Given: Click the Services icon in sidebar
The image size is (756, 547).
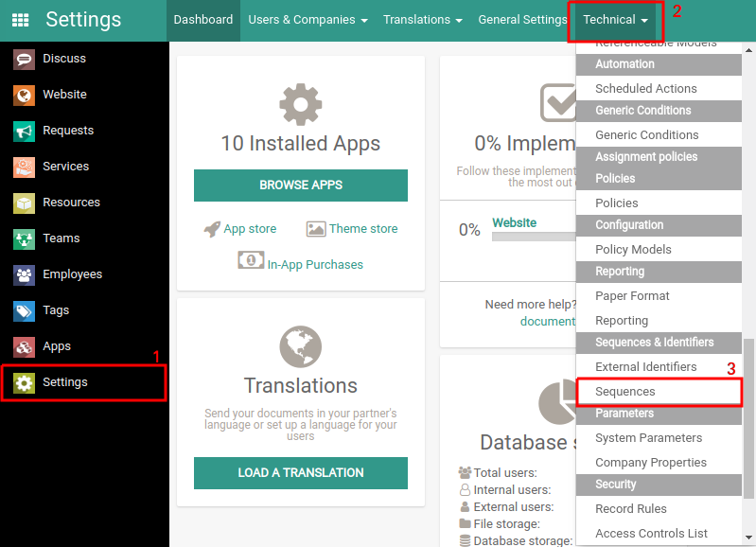Looking at the screenshot, I should point(24,167).
